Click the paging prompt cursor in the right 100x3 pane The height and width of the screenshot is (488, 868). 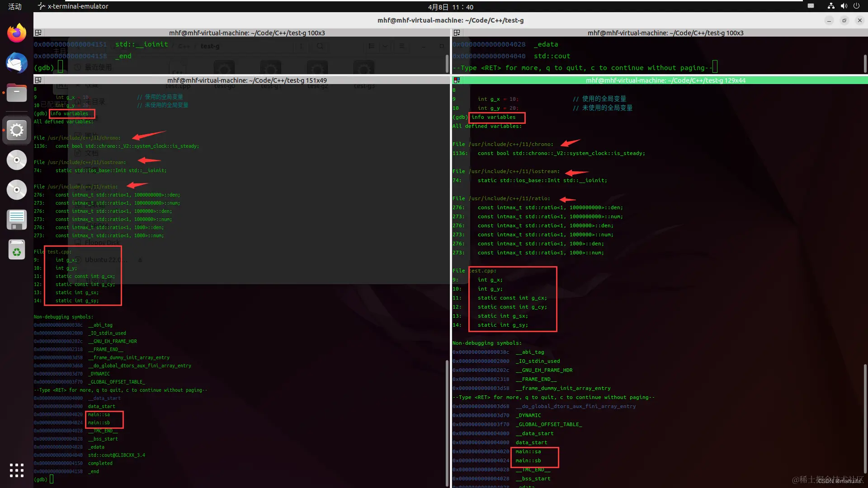pyautogui.click(x=715, y=67)
